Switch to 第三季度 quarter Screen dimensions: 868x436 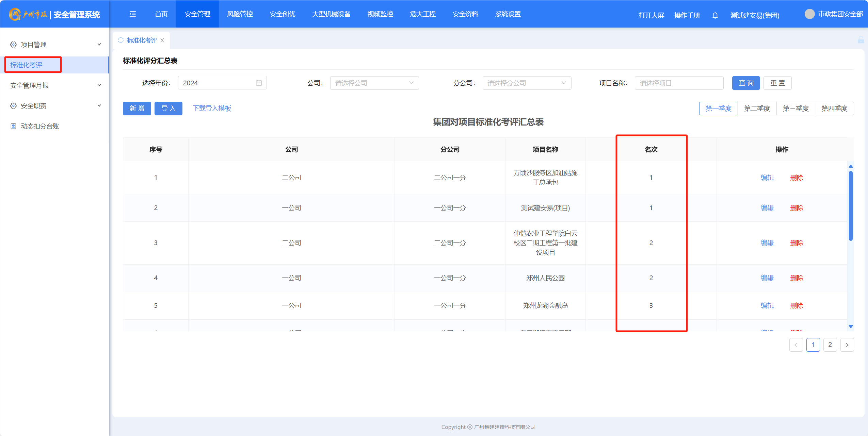pyautogui.click(x=795, y=108)
